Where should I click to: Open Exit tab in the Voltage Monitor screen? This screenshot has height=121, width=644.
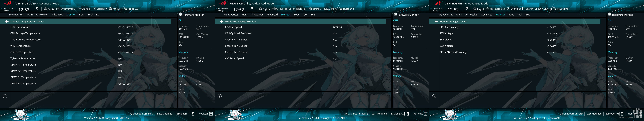click(527, 15)
